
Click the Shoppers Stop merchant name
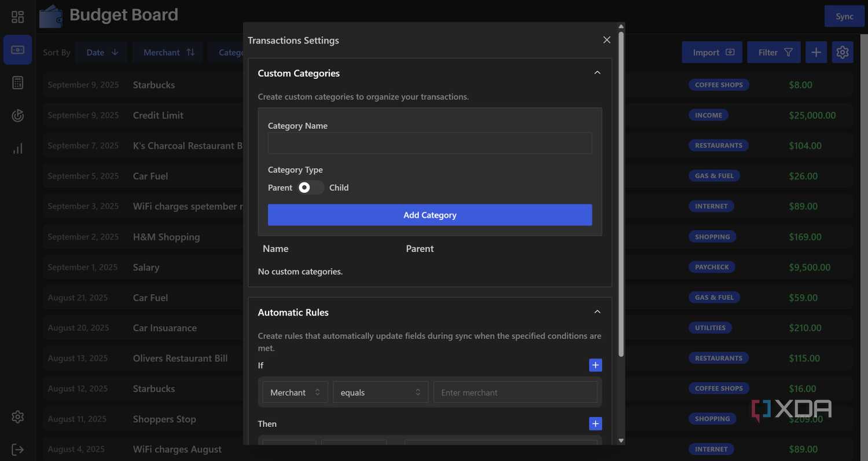[164, 419]
